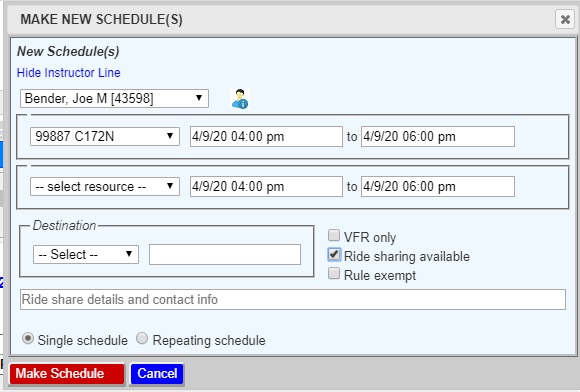Viewport: 580px width, 392px height.
Task: Select the Single schedule radio button
Action: click(x=28, y=338)
